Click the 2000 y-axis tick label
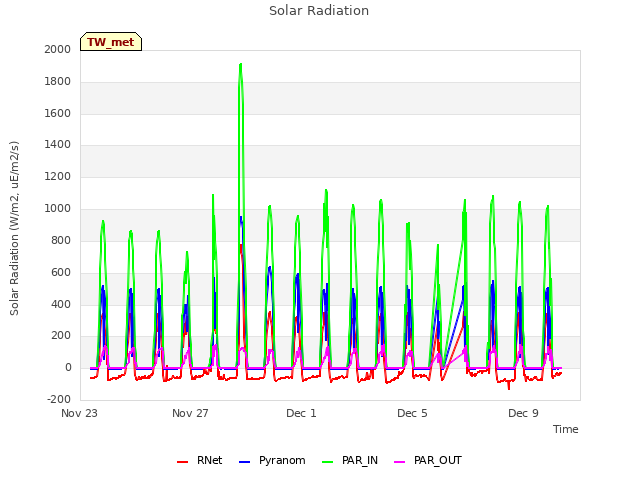640x480 pixels. point(58,49)
